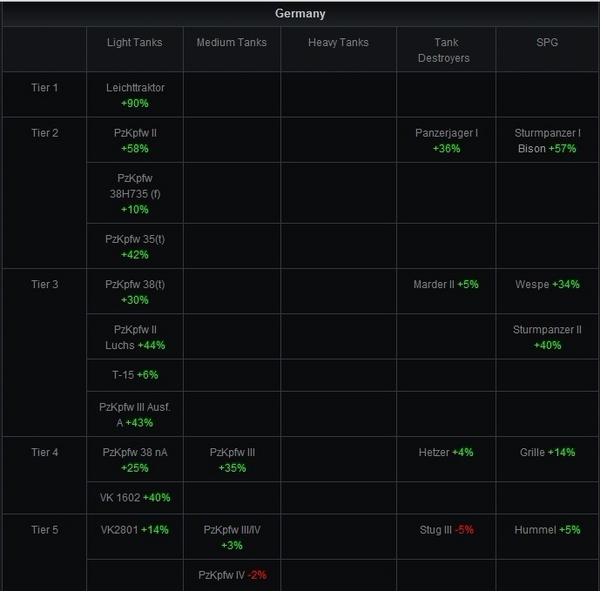Click the Hetzer +4% tank destroyer
The image size is (600, 591).
pos(446,453)
